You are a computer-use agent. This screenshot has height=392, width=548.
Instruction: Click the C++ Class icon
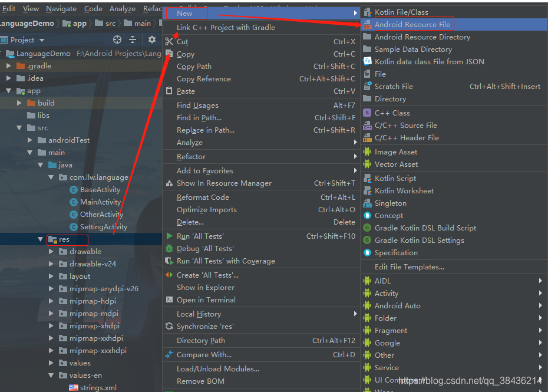367,113
